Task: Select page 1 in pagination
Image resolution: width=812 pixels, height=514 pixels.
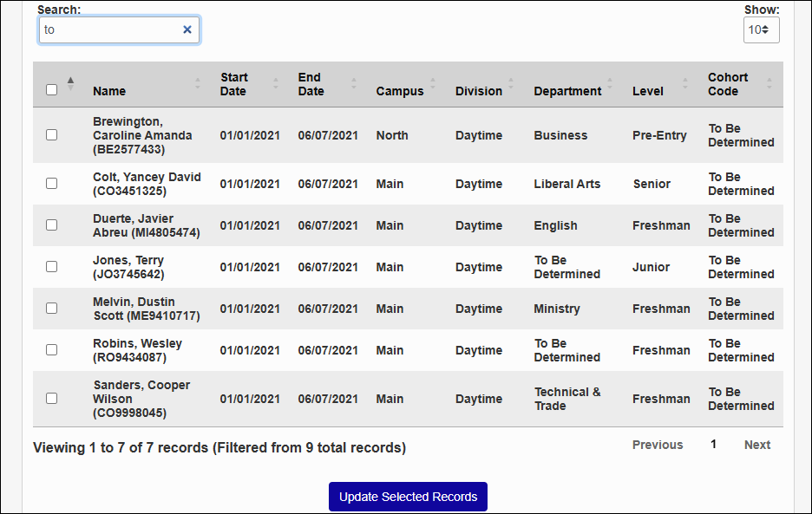Action: tap(713, 444)
